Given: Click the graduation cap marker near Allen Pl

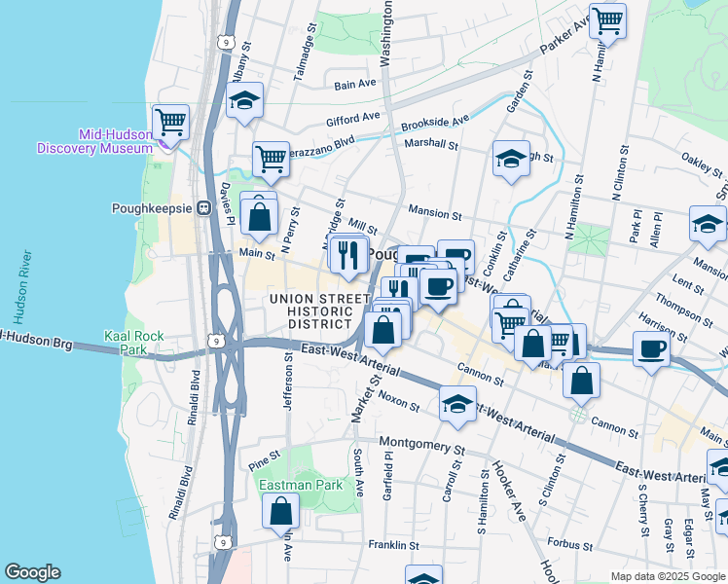Looking at the screenshot, I should point(708,224).
